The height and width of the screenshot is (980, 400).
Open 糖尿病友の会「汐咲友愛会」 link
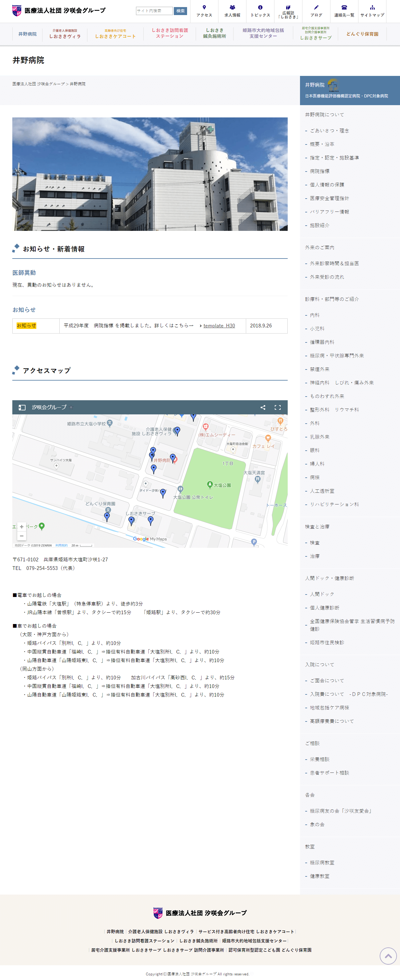341,811
